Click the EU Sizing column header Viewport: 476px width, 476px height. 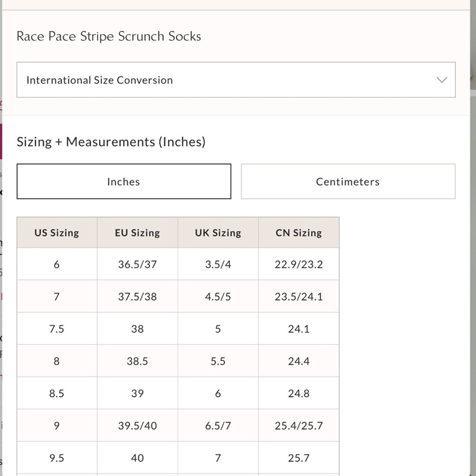point(137,233)
